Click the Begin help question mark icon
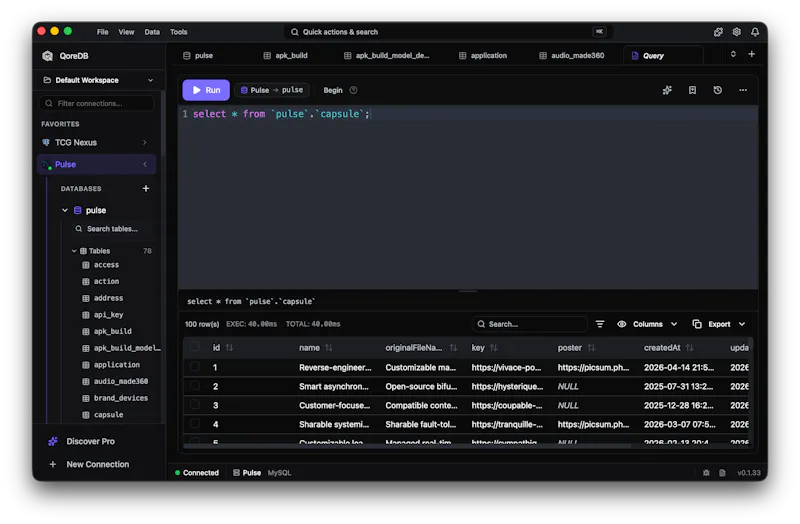 [354, 90]
